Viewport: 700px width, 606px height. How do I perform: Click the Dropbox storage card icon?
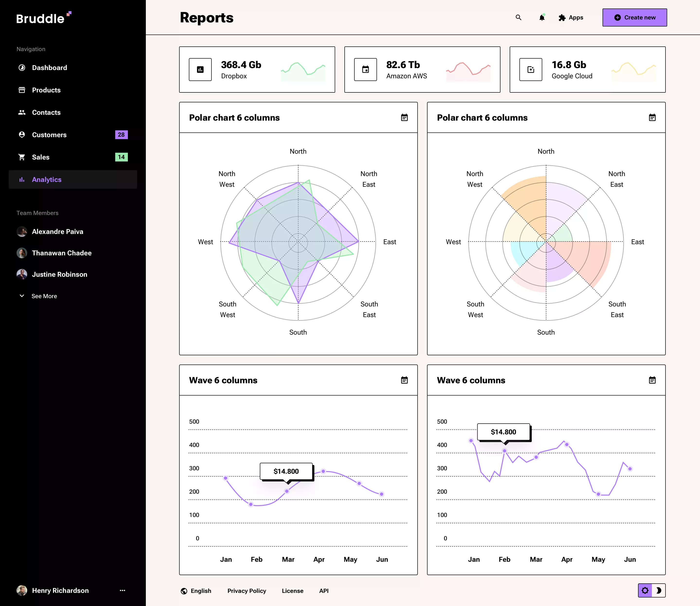200,70
